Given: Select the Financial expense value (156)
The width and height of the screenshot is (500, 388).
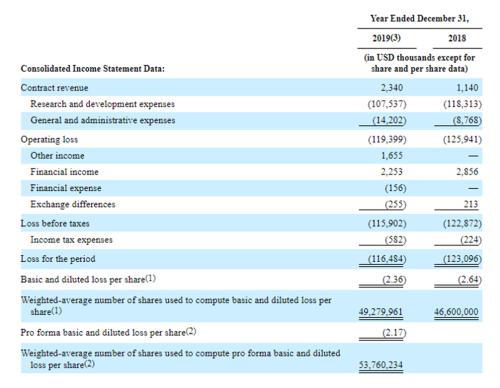Looking at the screenshot, I should click(x=395, y=188).
